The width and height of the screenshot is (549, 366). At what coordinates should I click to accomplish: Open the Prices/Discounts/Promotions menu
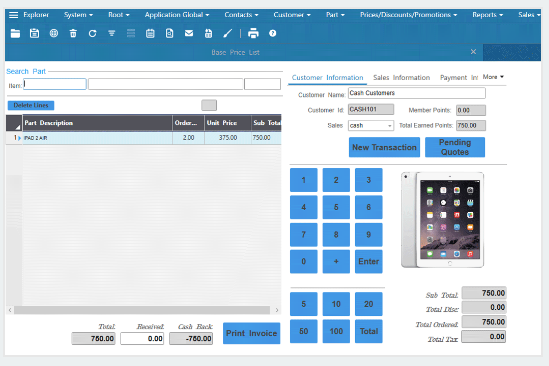[x=409, y=15]
